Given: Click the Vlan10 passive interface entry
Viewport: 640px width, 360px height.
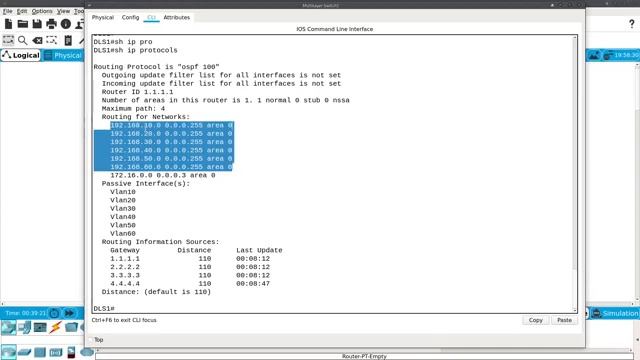Looking at the screenshot, I should pyautogui.click(x=123, y=192).
